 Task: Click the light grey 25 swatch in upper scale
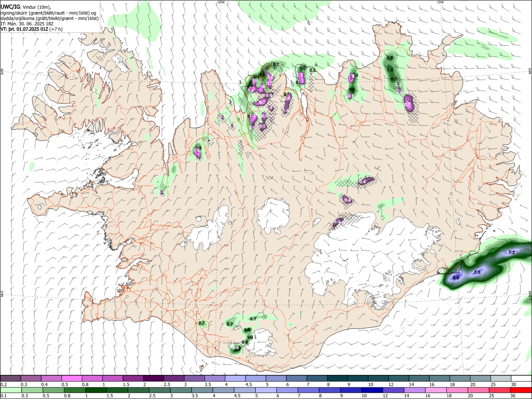point(500,378)
